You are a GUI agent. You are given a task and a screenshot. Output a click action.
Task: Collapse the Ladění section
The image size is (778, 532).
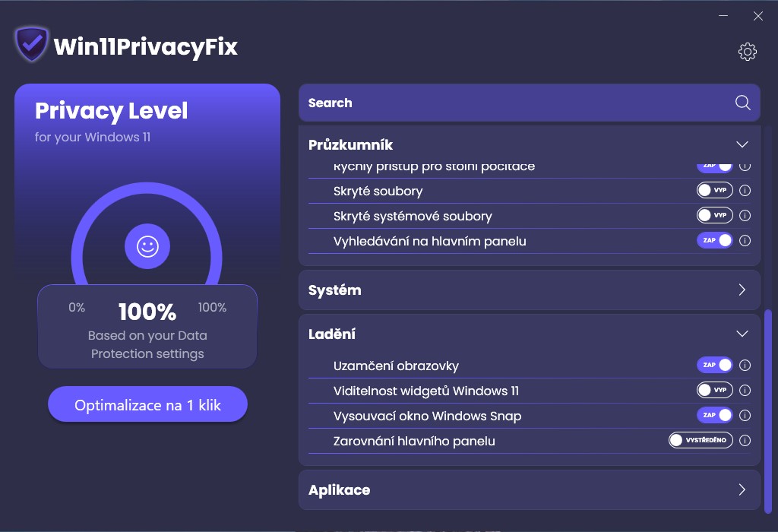point(742,334)
